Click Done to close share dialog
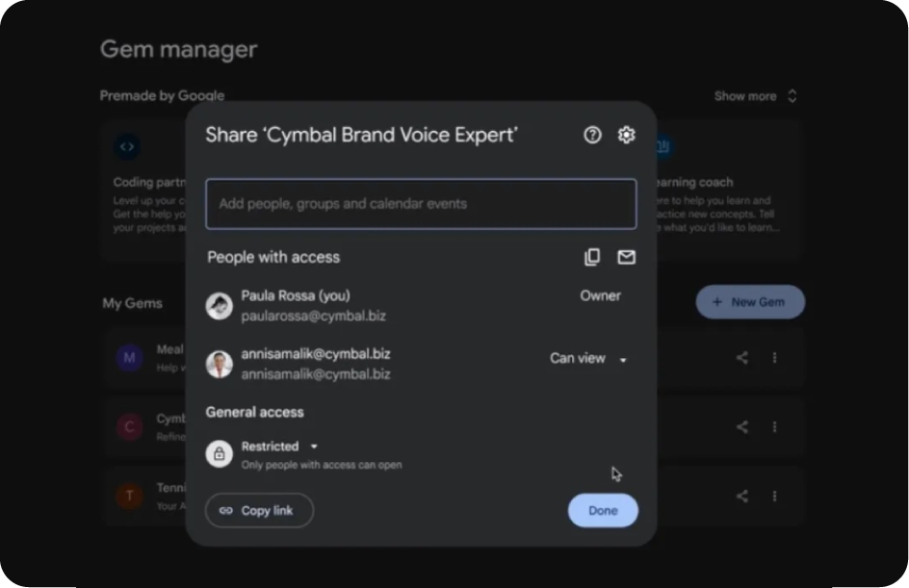 tap(603, 510)
